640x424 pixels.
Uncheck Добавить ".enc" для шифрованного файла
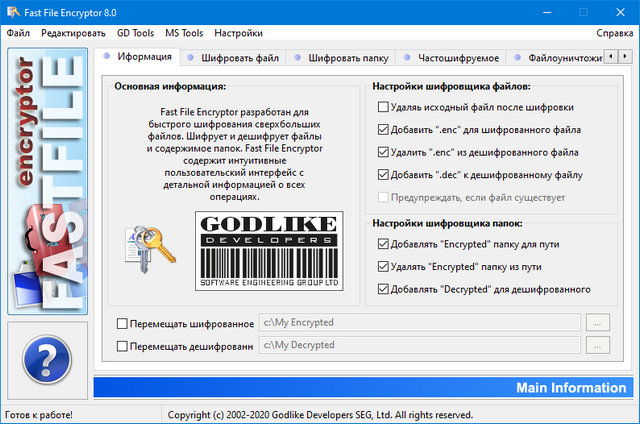(x=384, y=130)
